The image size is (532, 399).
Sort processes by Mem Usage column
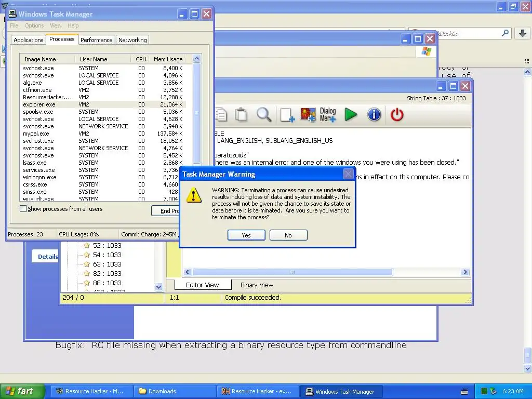coord(168,59)
